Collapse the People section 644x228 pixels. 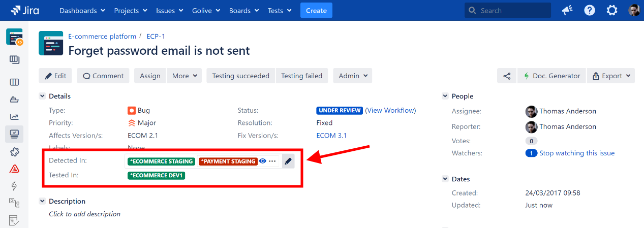(x=445, y=96)
